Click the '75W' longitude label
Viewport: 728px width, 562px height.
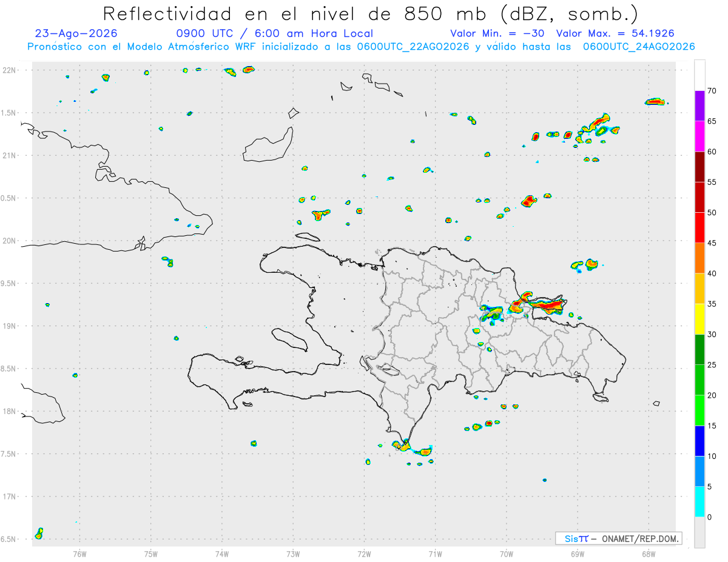pyautogui.click(x=151, y=554)
